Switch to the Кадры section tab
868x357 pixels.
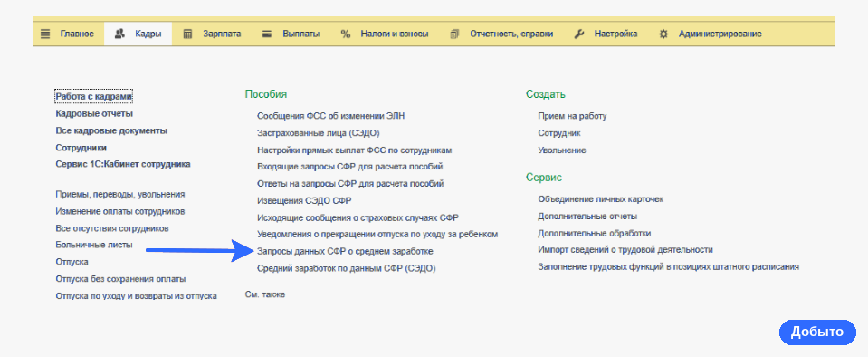(x=138, y=34)
